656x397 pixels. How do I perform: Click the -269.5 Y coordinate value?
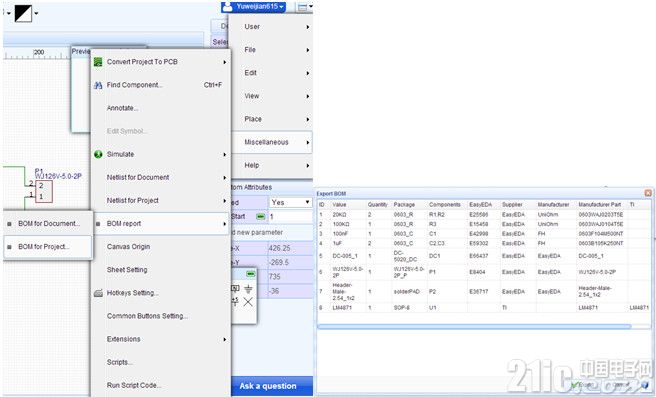click(x=290, y=263)
